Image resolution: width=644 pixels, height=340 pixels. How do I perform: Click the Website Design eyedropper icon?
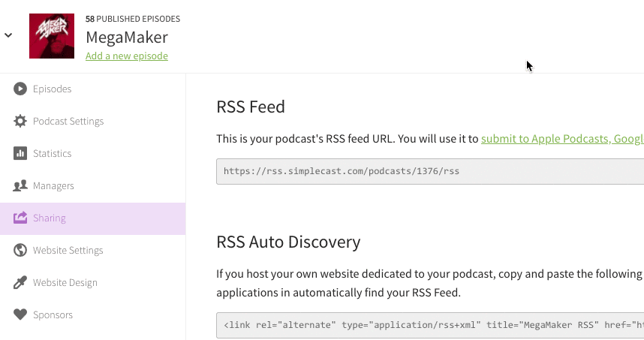coord(20,282)
